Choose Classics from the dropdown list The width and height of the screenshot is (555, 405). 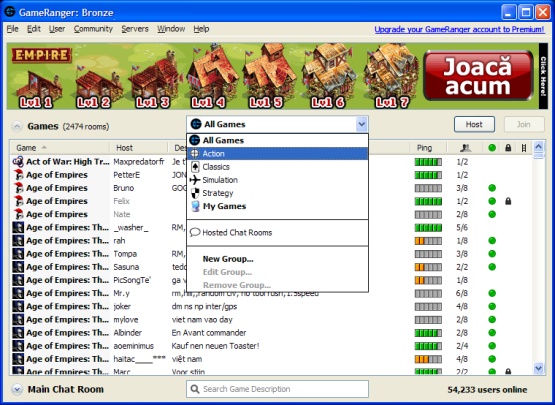point(277,167)
